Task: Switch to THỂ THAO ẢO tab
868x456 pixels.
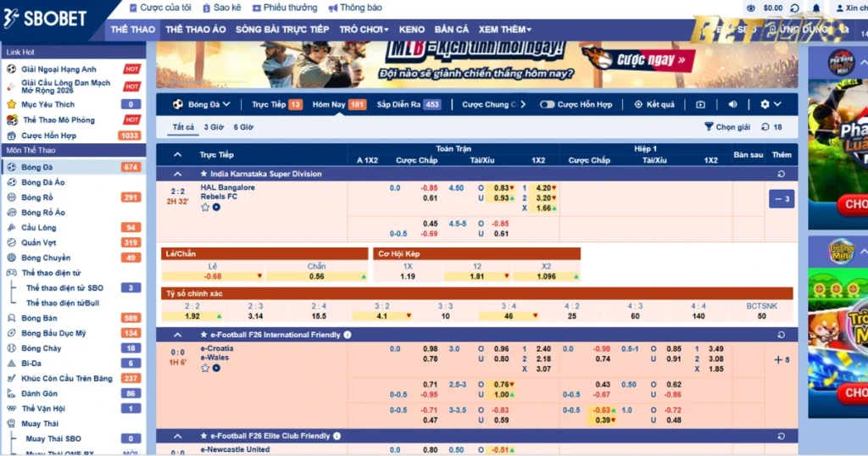Action: 196,30
